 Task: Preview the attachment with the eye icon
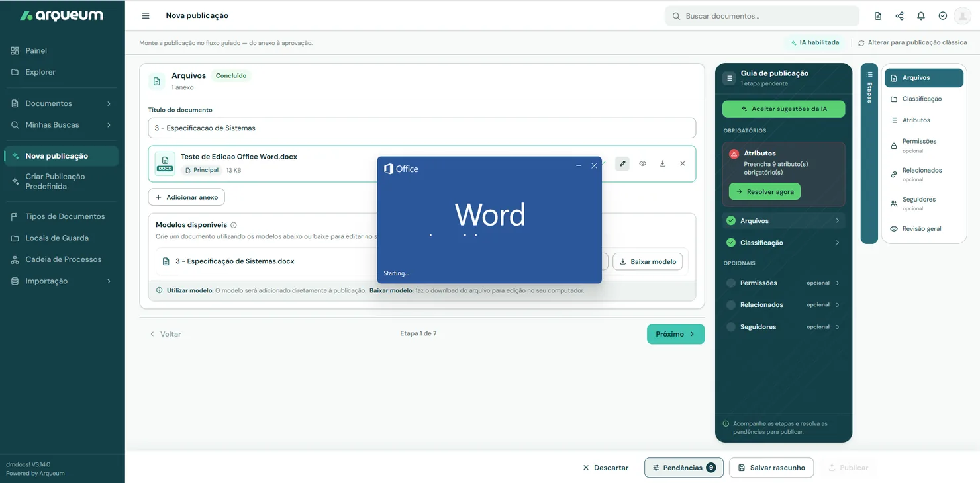(642, 163)
